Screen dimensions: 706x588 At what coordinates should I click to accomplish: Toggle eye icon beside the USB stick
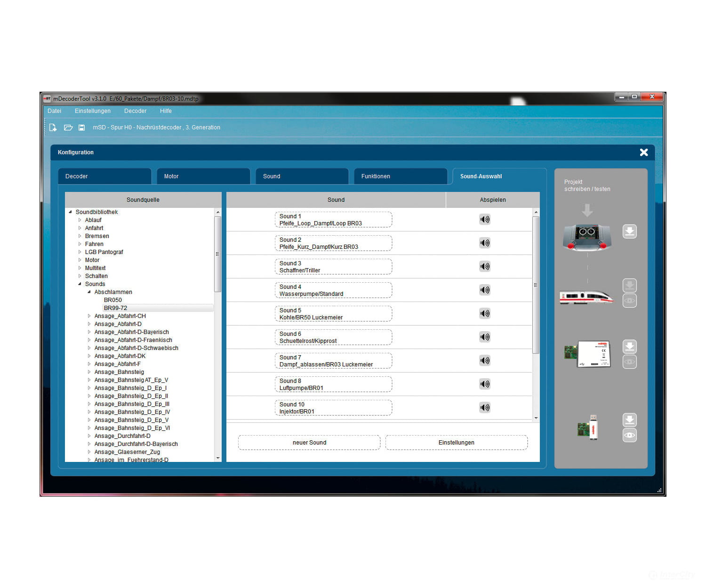coord(630,435)
